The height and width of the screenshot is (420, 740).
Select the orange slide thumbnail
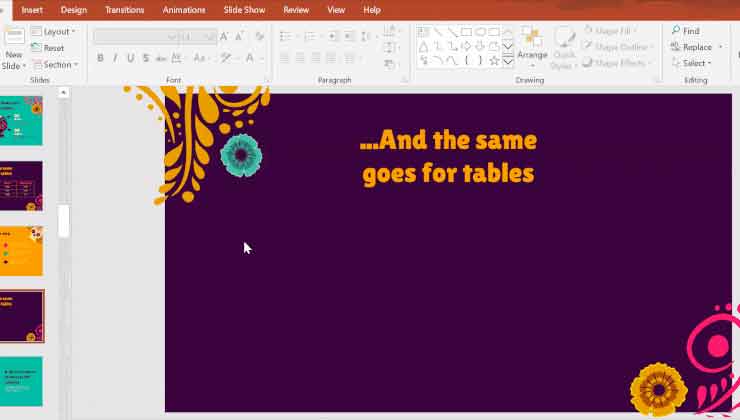click(x=21, y=250)
